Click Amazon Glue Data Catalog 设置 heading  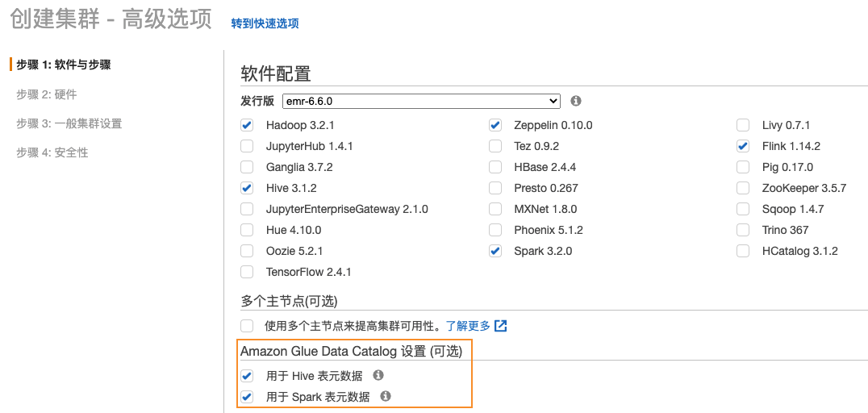(x=351, y=351)
